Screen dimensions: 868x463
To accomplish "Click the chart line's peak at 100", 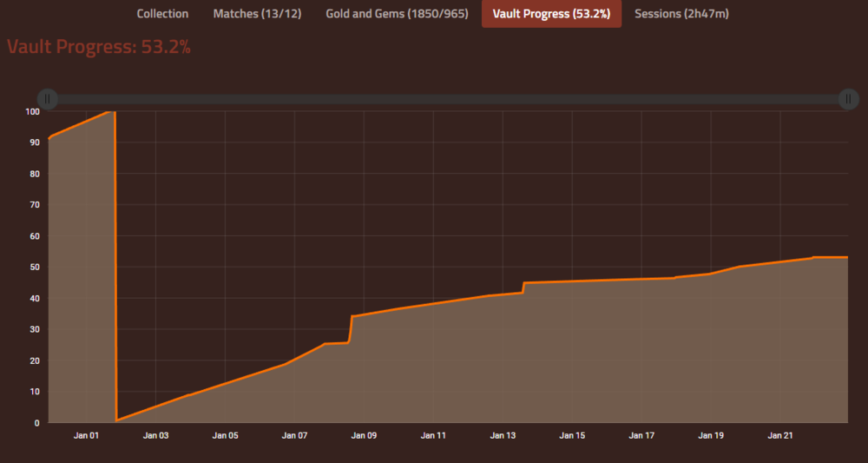I will click(x=110, y=111).
